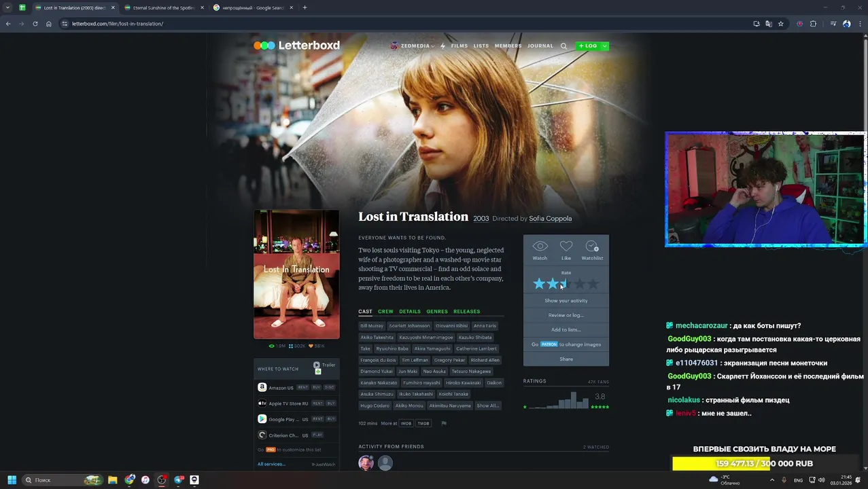Click the report flag icon
868x489 pixels.
click(x=444, y=423)
